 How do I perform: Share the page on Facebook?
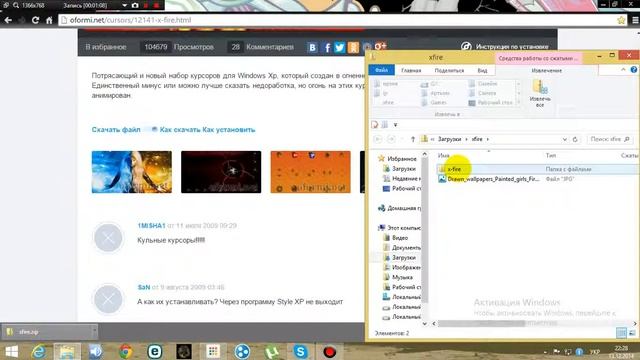coord(327,47)
